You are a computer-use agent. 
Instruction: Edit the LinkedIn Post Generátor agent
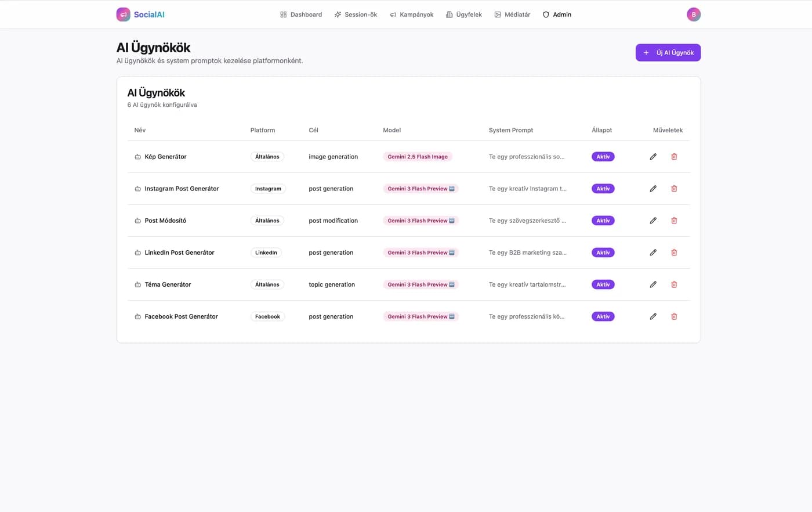(653, 253)
